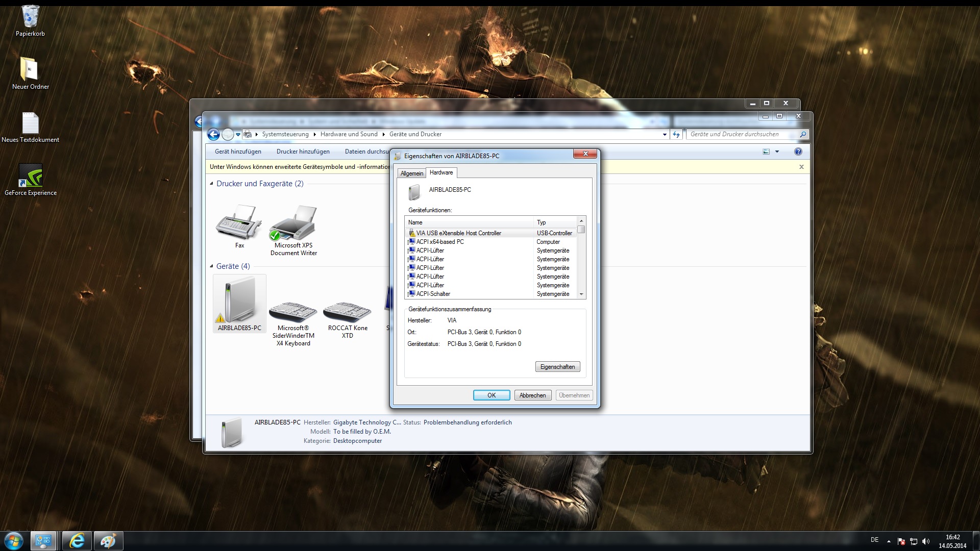Select Microsoft SiderWinder X4 Keyboard icon

tap(293, 312)
